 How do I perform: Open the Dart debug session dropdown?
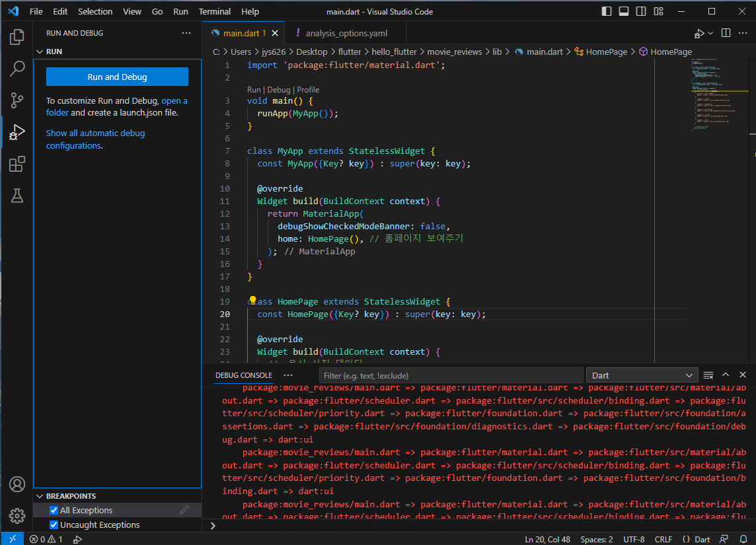coord(642,375)
